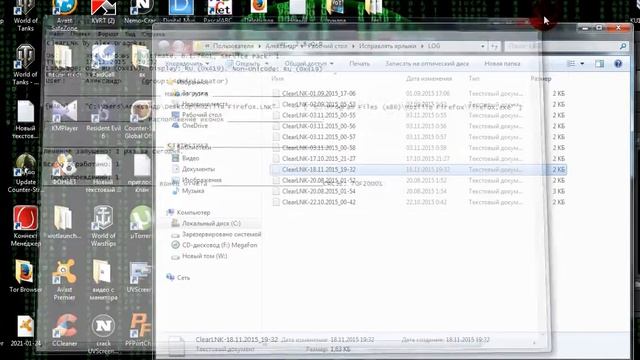Click the search magnifier icon in Explorer
This screenshot has height=360, width=640.
623,46
